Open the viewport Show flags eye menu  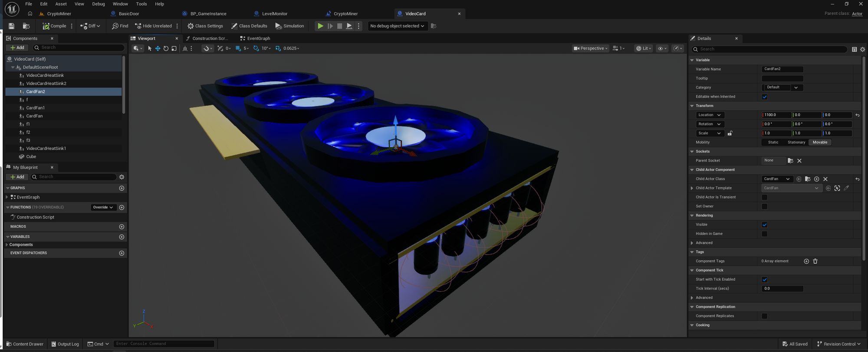click(x=662, y=49)
